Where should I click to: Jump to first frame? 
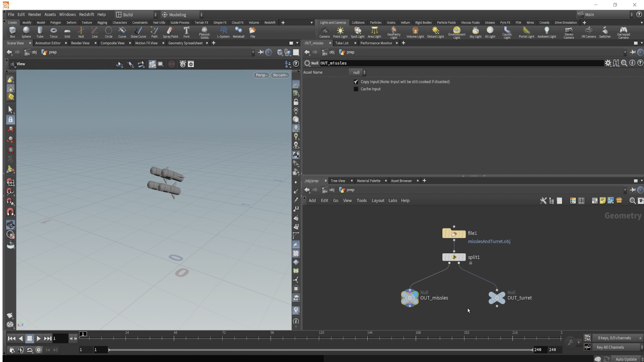coord(11,339)
